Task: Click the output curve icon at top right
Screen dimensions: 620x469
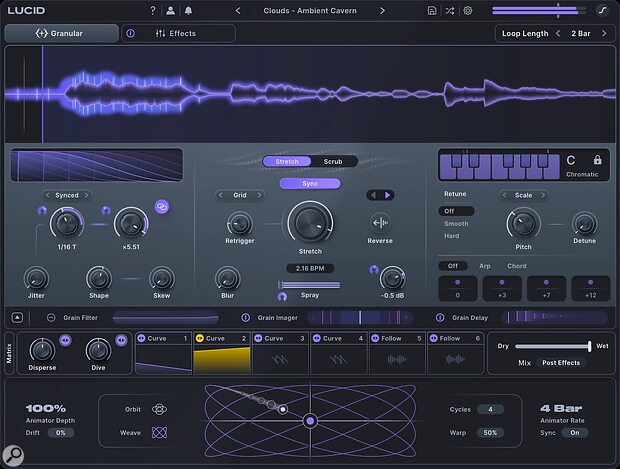Action: pos(602,11)
